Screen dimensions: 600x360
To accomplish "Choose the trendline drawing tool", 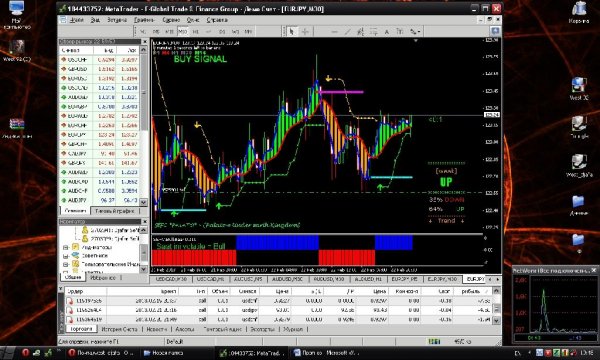I will 347,32.
